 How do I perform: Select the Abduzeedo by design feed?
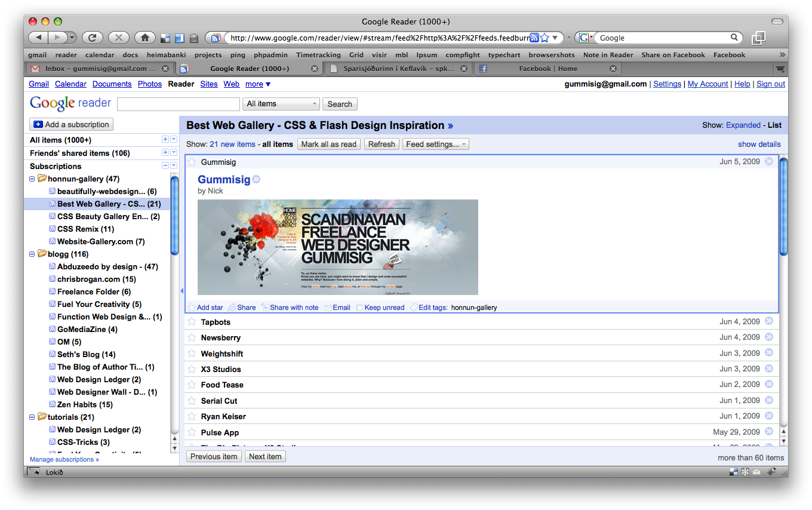pyautogui.click(x=107, y=266)
